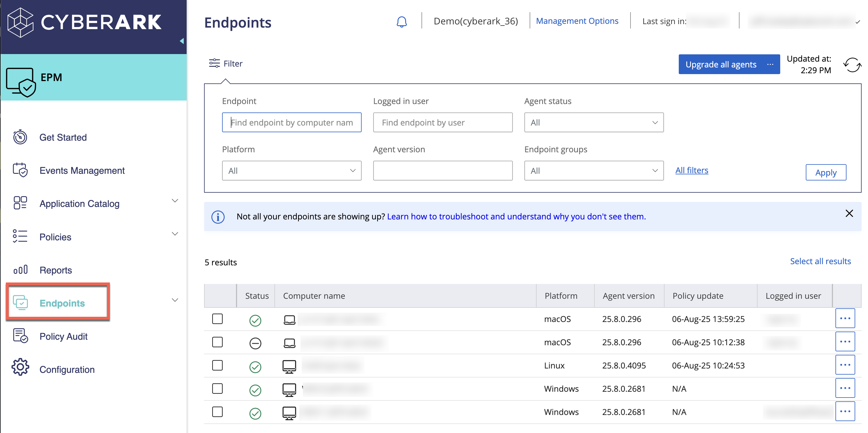The image size is (868, 433).
Task: Open Policy Audit in the sidebar
Action: click(63, 336)
